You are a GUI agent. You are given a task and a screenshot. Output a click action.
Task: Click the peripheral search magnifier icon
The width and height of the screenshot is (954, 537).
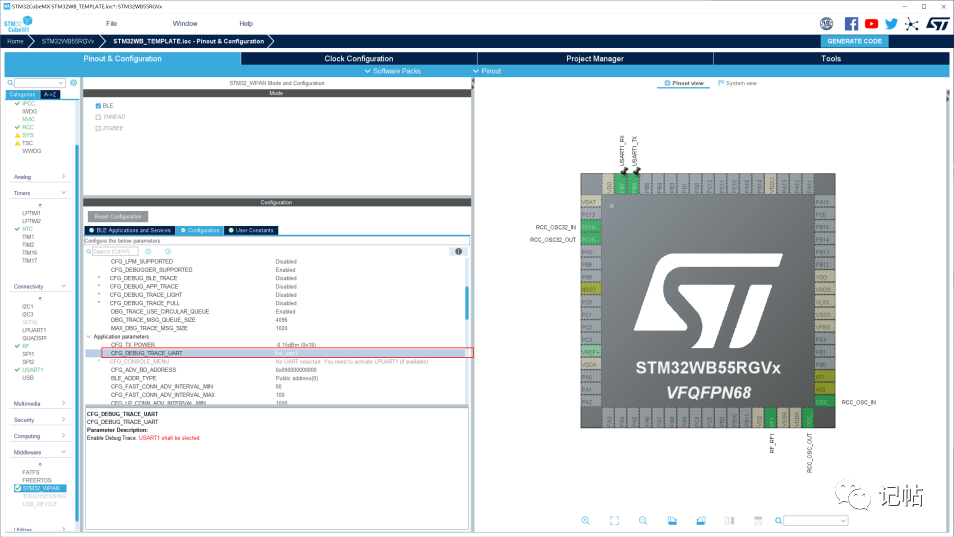10,83
